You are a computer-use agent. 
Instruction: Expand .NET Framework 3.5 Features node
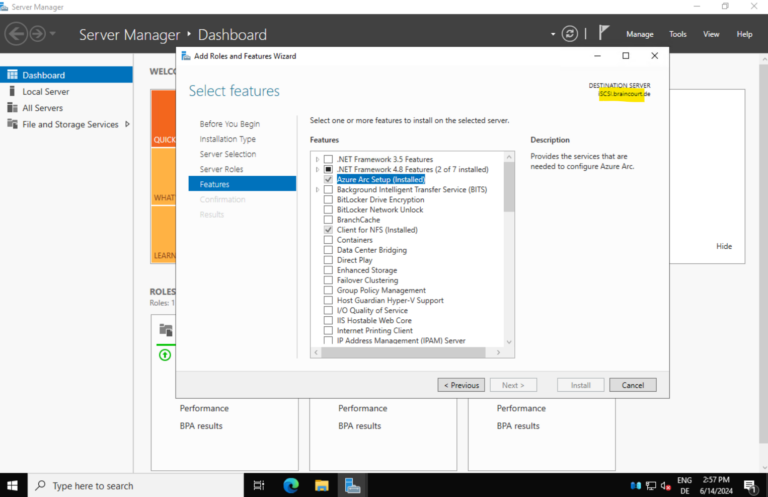coord(318,159)
